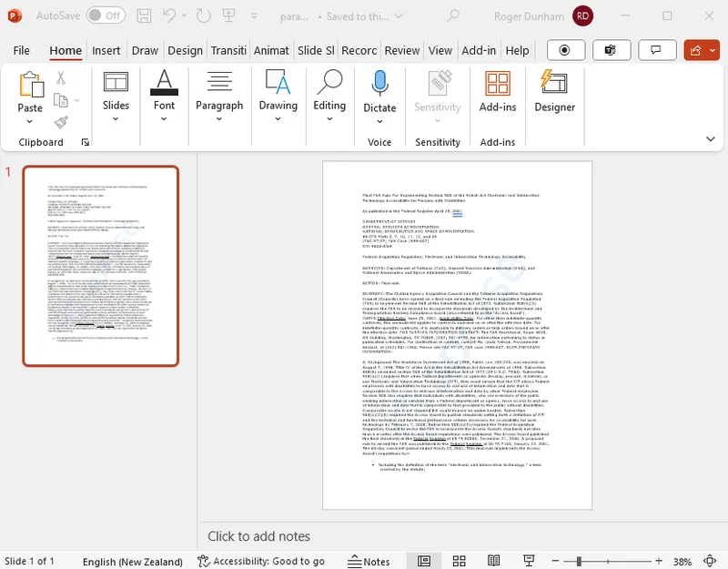Click the Cut scissors icon
The width and height of the screenshot is (728, 569).
pos(61,78)
